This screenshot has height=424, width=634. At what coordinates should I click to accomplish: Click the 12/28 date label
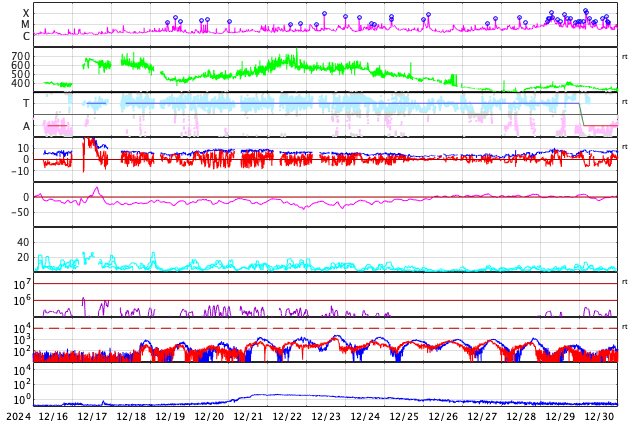(x=521, y=416)
